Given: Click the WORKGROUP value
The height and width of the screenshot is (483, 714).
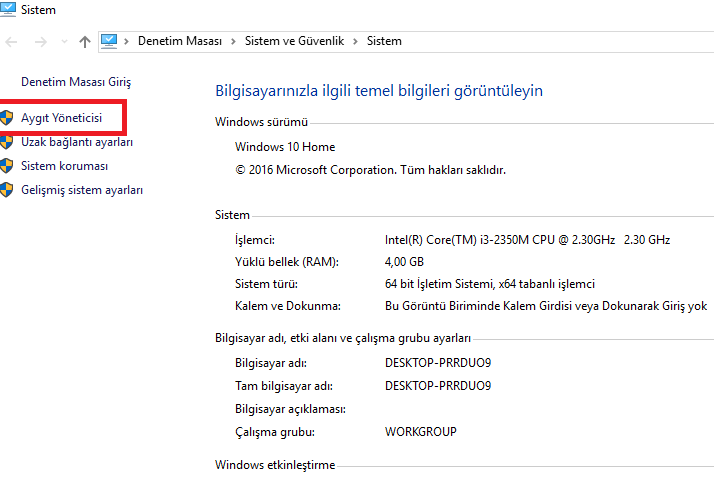Looking at the screenshot, I should [x=421, y=432].
